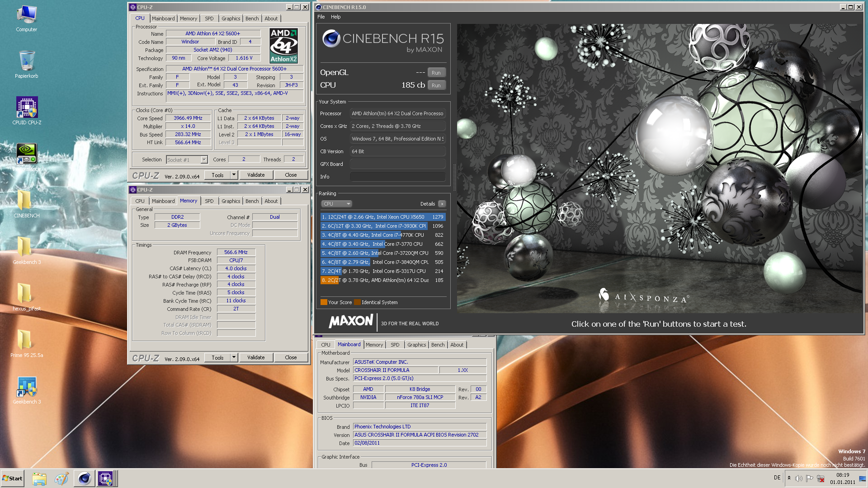
Task: Switch to Mainboard tab in top CPU-Z window
Action: [163, 19]
